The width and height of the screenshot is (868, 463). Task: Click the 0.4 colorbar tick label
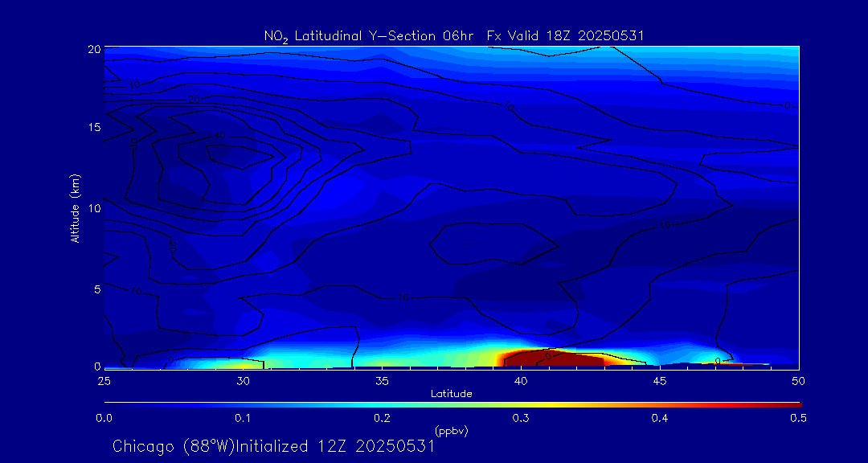[660, 418]
